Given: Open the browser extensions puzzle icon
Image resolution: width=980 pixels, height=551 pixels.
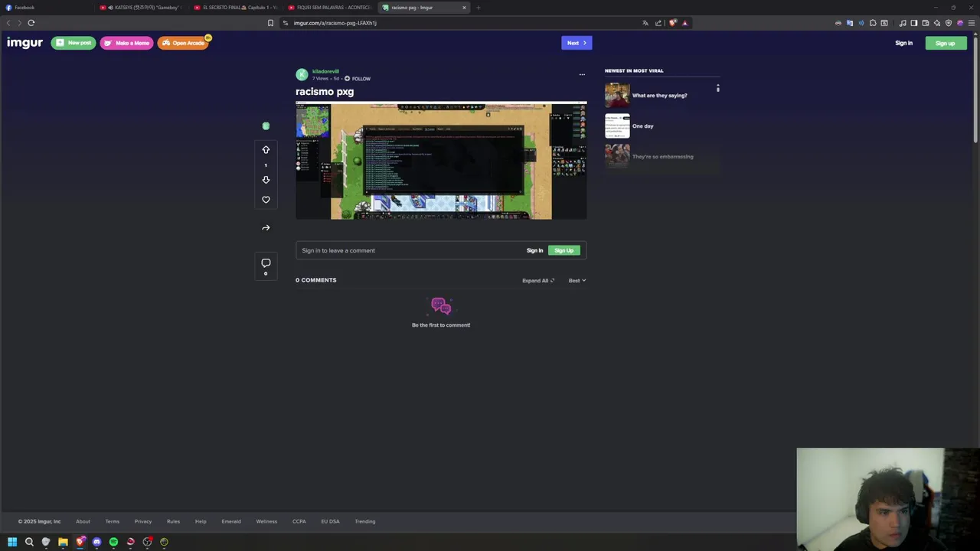Looking at the screenshot, I should pos(872,23).
